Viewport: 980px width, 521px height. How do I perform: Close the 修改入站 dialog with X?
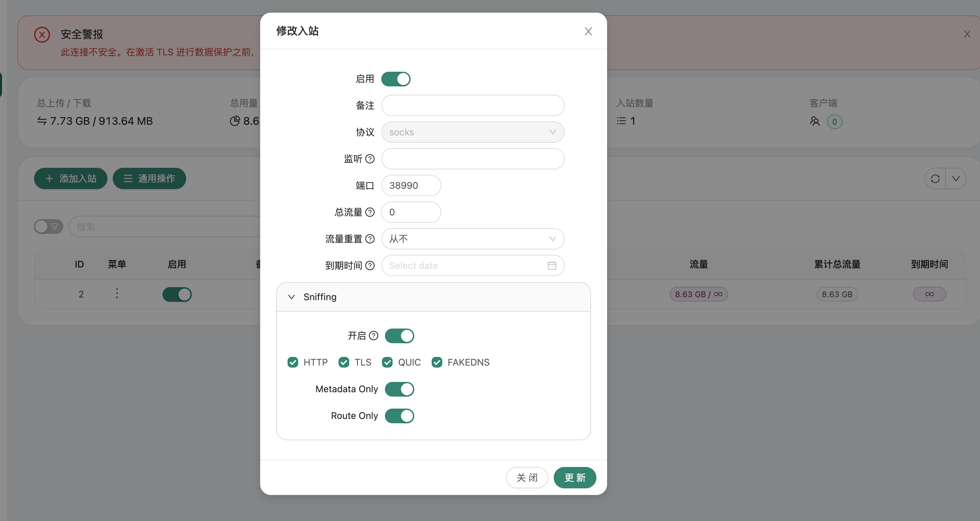click(x=588, y=31)
